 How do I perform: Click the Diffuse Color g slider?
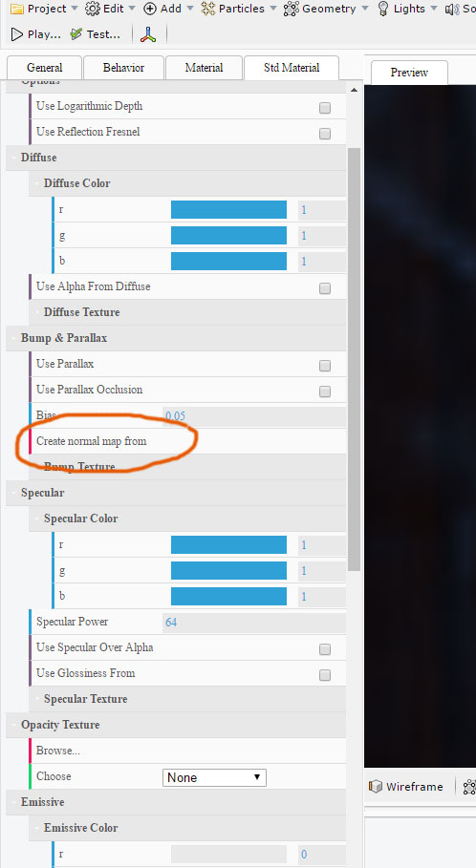[228, 235]
